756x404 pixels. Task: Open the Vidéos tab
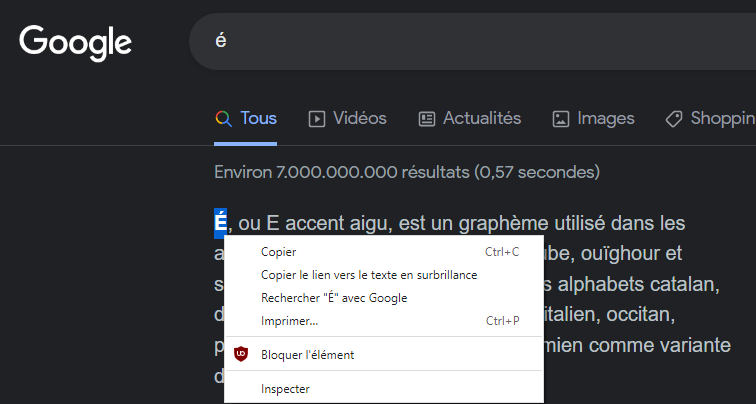(347, 119)
